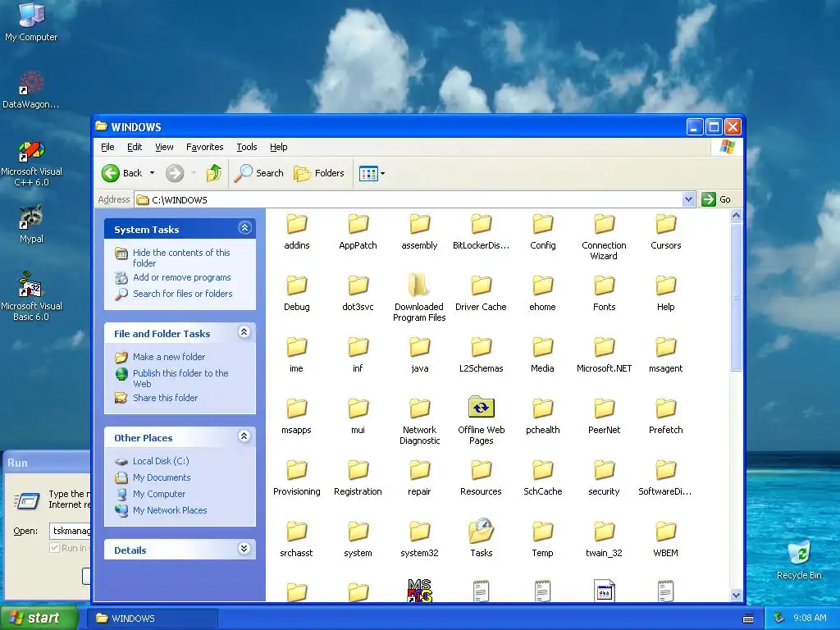The height and width of the screenshot is (630, 840).
Task: Select Microsoft Visual C++ 6.0 shortcut
Action: pyautogui.click(x=31, y=163)
